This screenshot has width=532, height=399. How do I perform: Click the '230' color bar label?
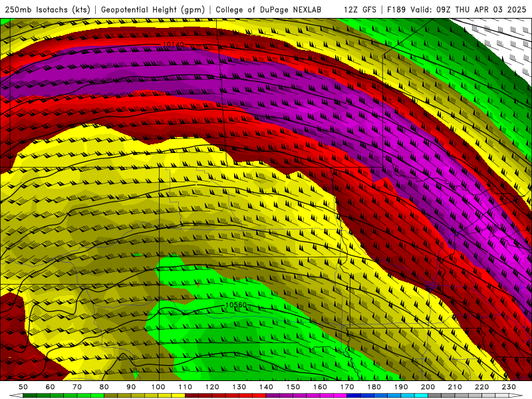(509, 387)
